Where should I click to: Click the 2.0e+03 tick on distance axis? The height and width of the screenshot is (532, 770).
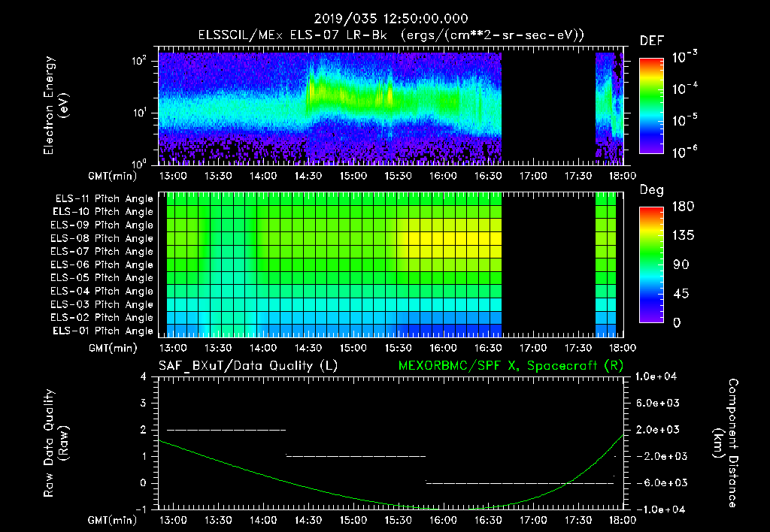click(x=658, y=430)
